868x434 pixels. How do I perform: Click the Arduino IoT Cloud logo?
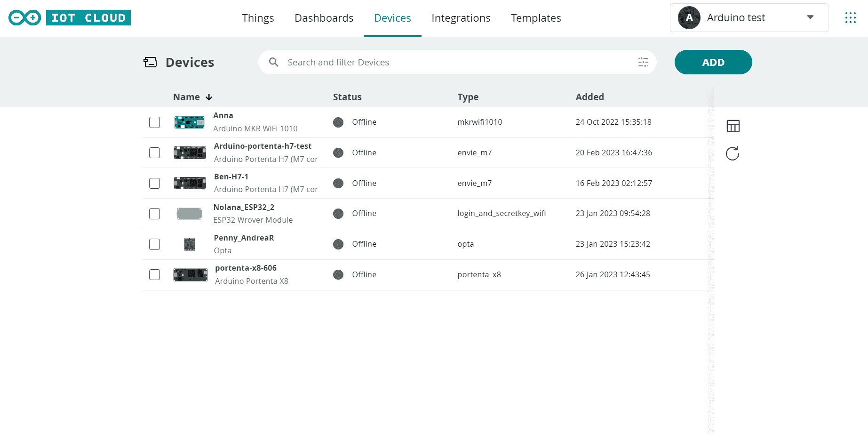click(x=70, y=18)
